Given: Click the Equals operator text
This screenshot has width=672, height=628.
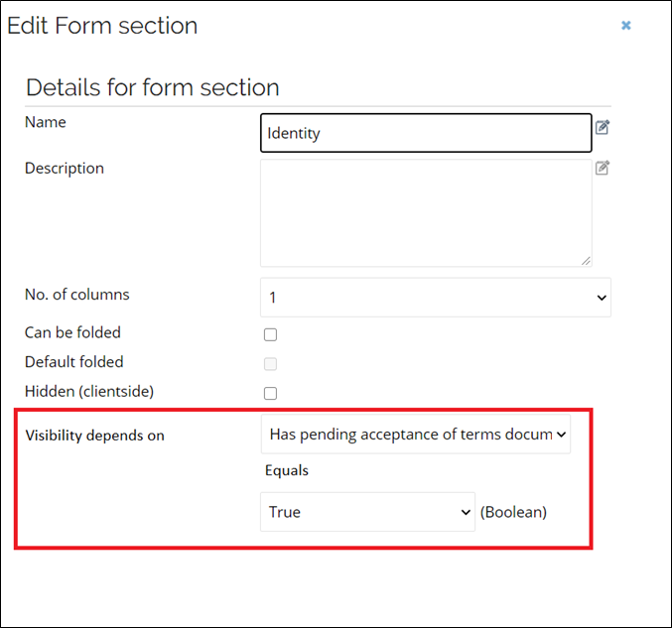Looking at the screenshot, I should [287, 470].
